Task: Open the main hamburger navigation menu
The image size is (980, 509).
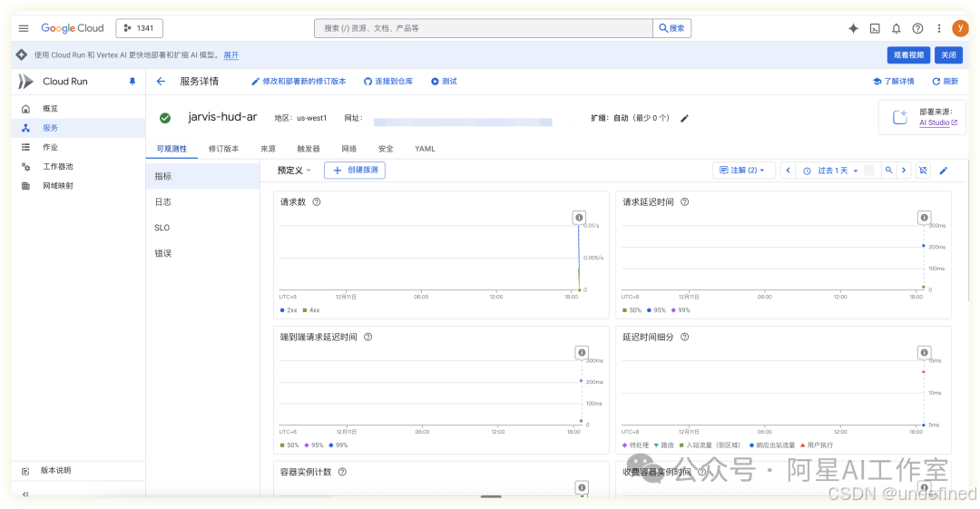Action: click(24, 28)
